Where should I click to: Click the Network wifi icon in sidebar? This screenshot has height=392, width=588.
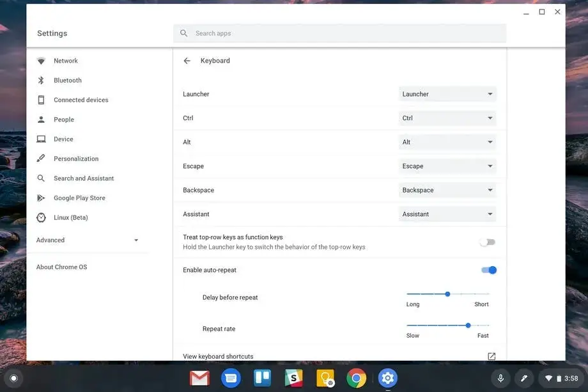click(x=42, y=61)
